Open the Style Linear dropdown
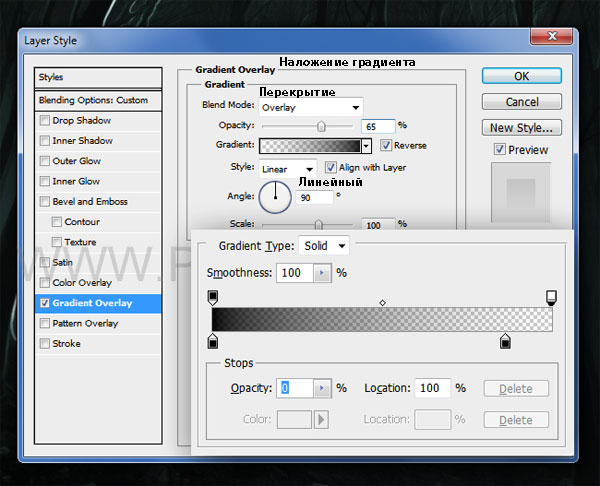The height and width of the screenshot is (486, 600). click(288, 169)
